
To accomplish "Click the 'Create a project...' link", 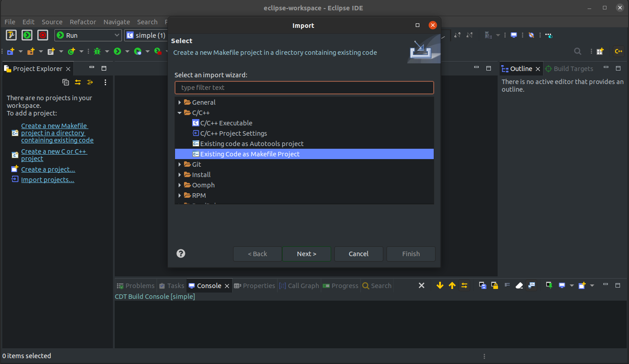I will [x=48, y=169].
